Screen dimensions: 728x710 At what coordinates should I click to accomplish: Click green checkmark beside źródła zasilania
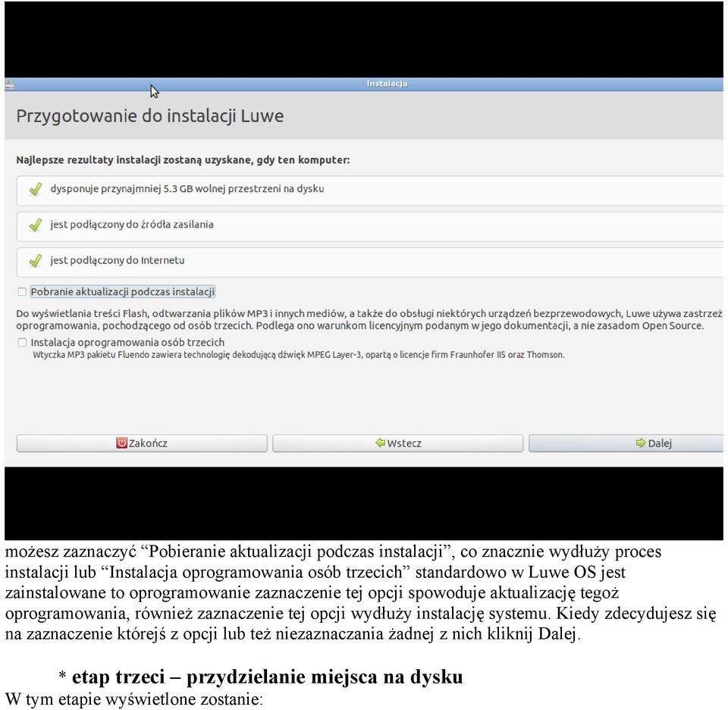[x=36, y=225]
